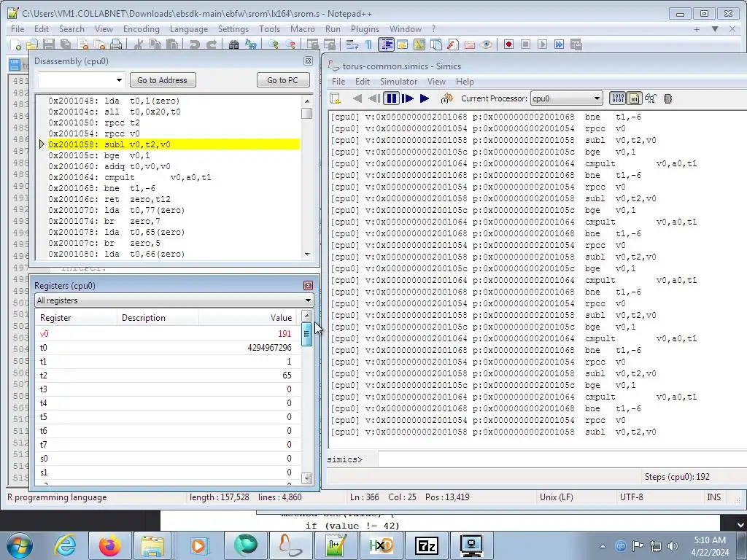Click the Go to Address button
The image size is (747, 560).
tap(163, 80)
